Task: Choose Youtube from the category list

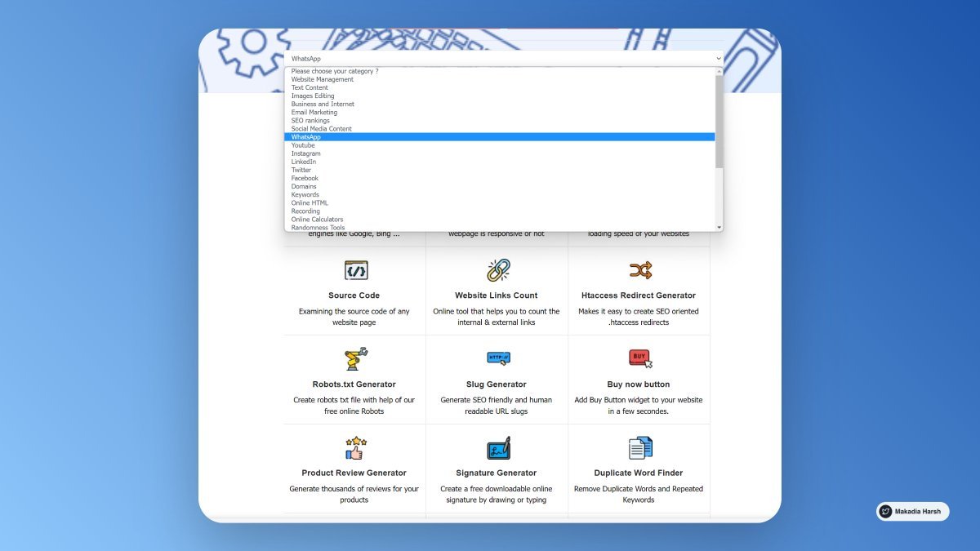Action: click(x=303, y=145)
